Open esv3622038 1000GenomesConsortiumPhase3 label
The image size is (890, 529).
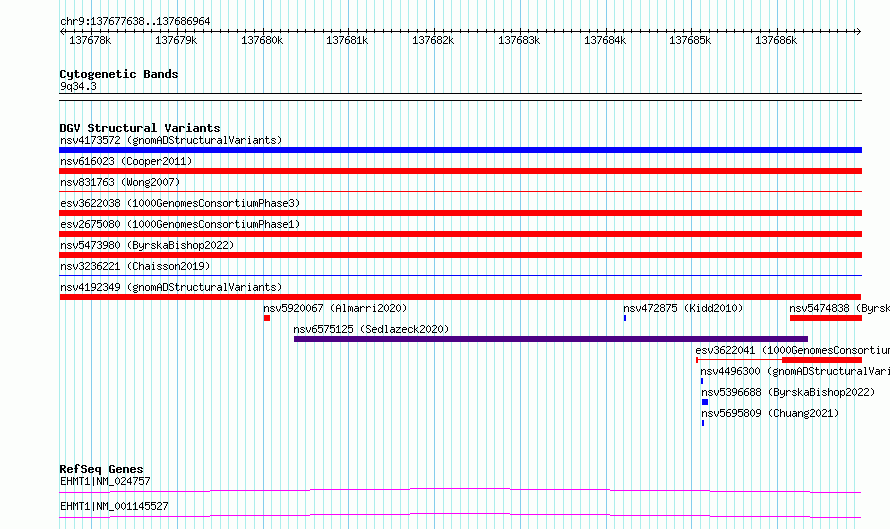point(180,203)
